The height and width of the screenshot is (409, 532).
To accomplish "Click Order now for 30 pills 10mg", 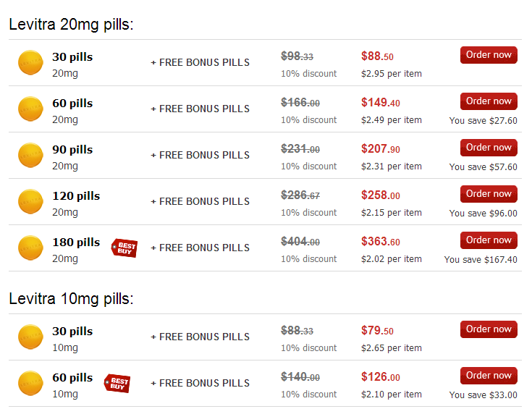I will coord(489,329).
